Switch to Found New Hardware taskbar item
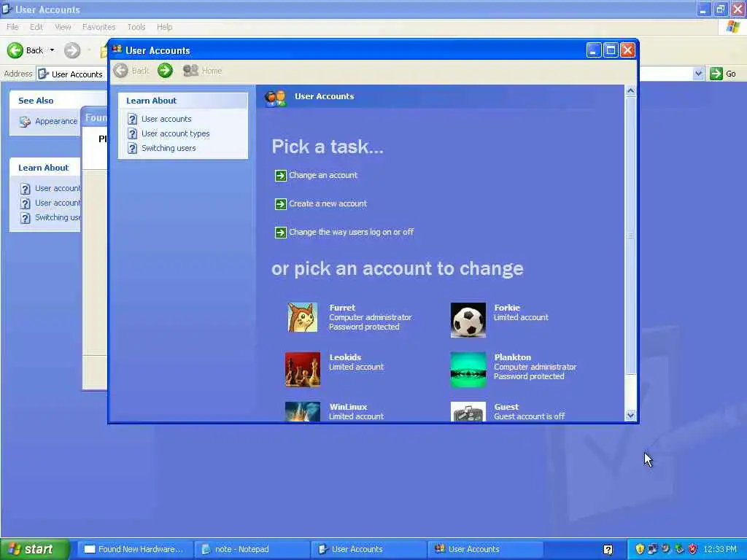Screen dimensions: 747x560 coord(135,550)
